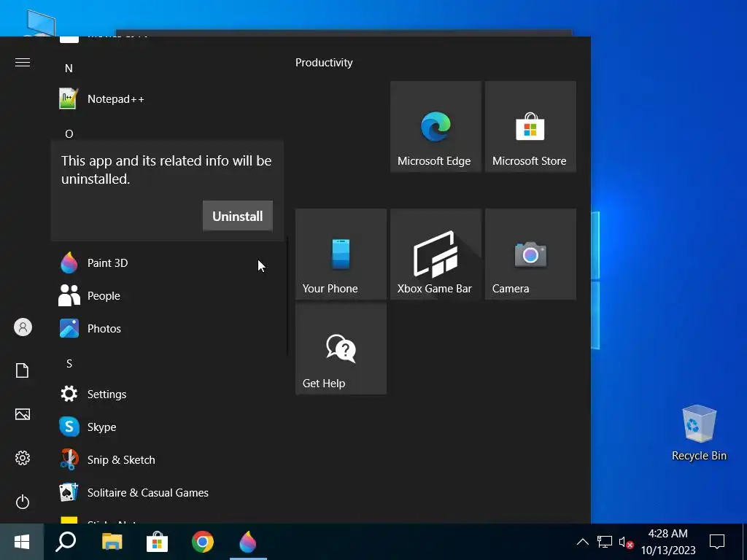
Task: Open the Photos app icon
Action: coord(69,329)
